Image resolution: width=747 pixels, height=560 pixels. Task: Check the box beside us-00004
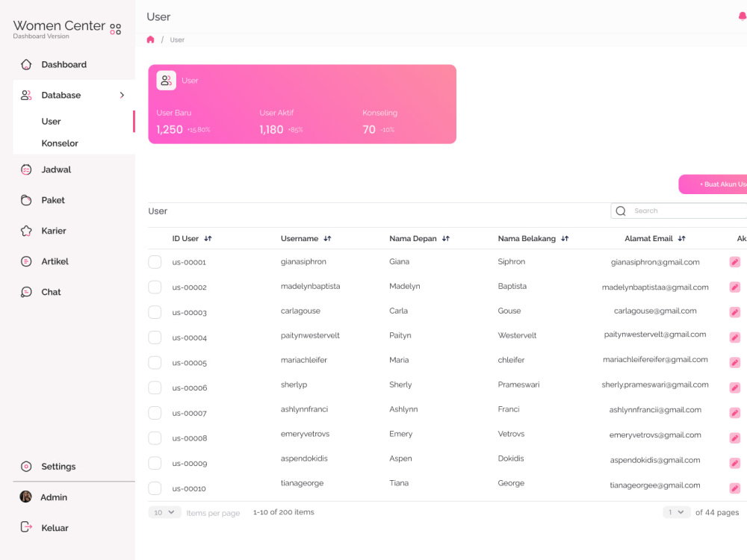pos(155,337)
